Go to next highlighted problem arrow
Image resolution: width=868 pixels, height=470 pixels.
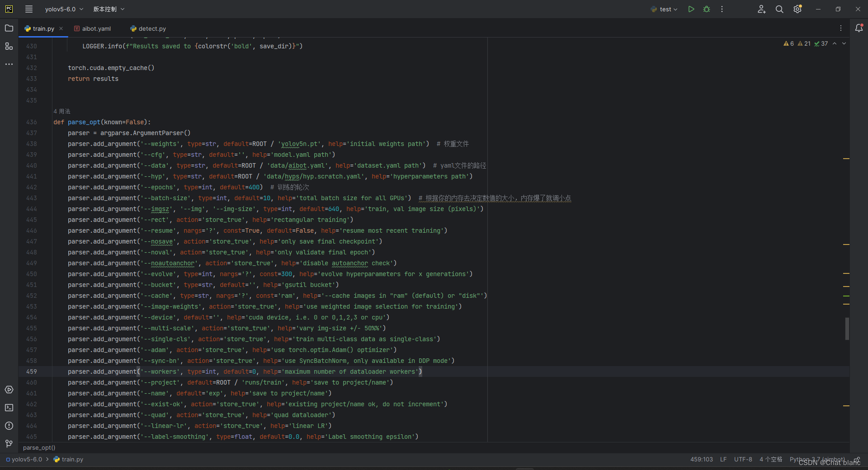coord(844,44)
